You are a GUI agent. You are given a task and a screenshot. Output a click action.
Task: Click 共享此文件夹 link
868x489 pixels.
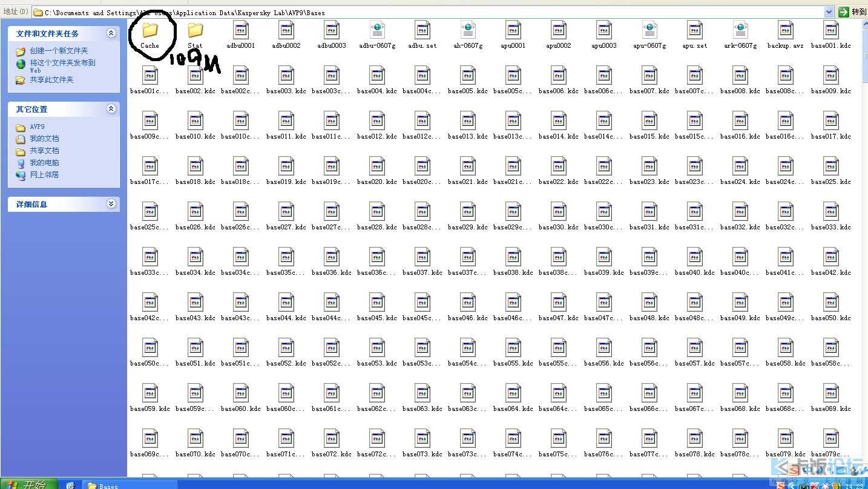click(51, 80)
